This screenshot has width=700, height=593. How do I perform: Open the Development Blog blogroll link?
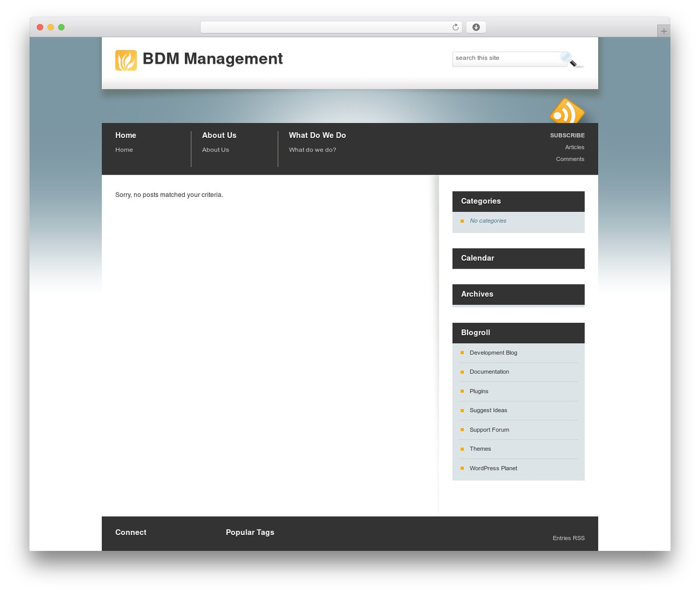[x=493, y=353]
